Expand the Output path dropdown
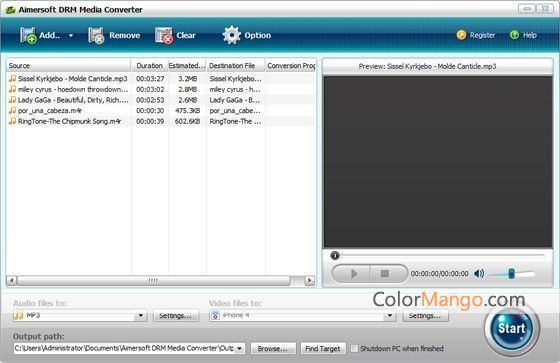The width and height of the screenshot is (560, 363). (x=239, y=348)
